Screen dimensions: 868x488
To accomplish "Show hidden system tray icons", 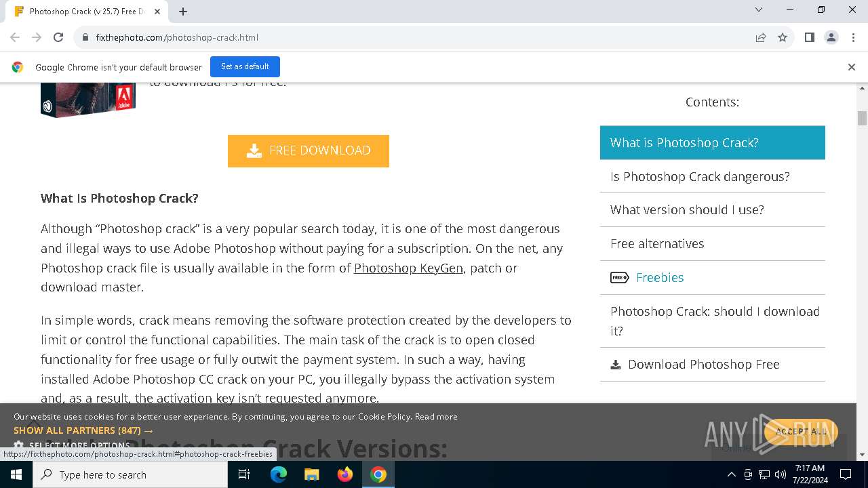I will click(731, 474).
